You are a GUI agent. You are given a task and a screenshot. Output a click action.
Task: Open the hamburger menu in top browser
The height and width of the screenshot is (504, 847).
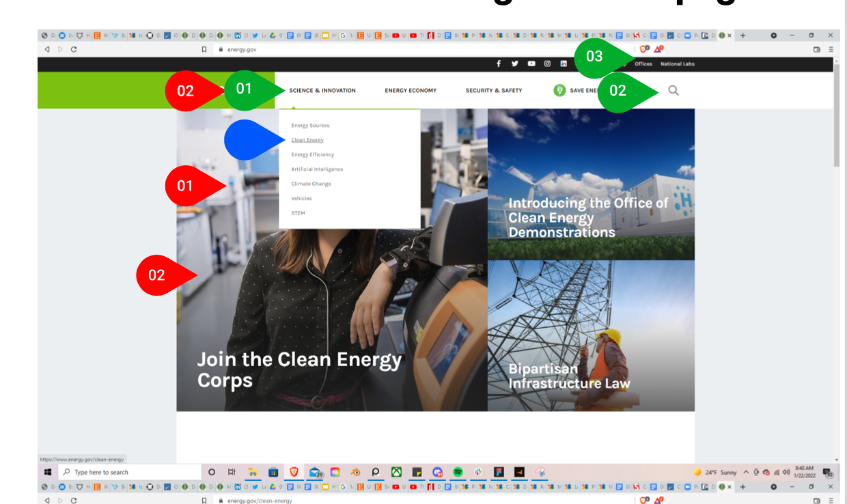831,49
